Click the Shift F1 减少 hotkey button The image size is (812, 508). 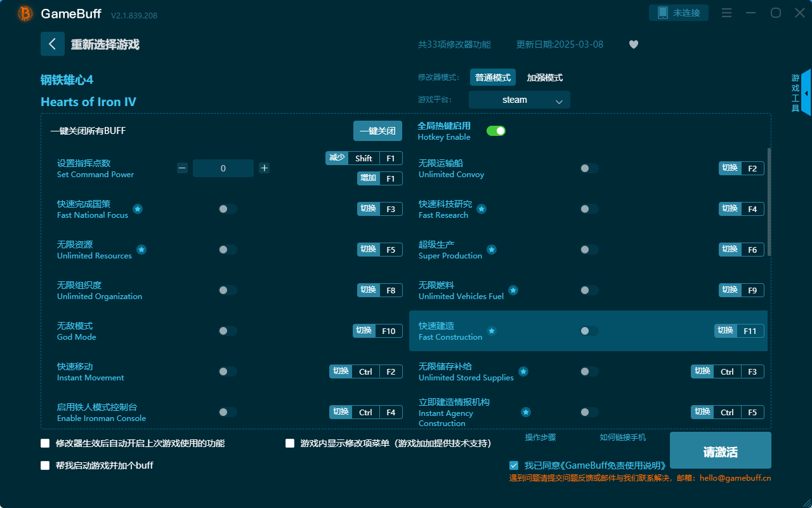coord(364,157)
